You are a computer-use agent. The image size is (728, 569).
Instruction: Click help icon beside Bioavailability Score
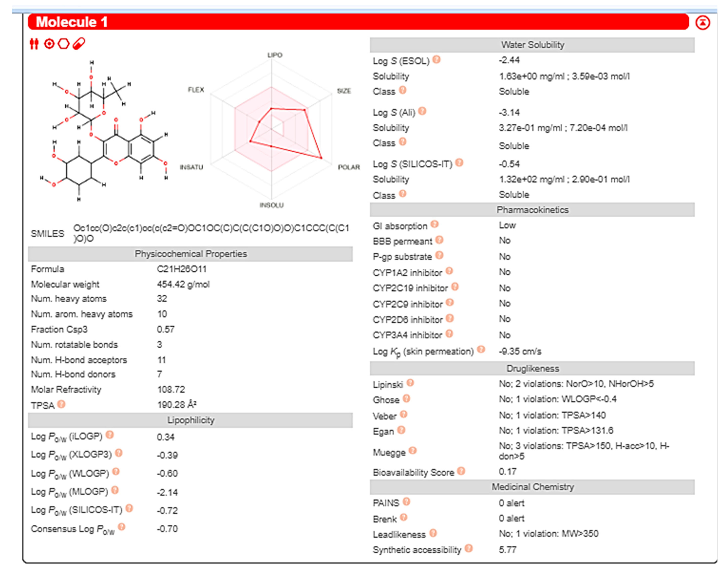click(x=461, y=471)
